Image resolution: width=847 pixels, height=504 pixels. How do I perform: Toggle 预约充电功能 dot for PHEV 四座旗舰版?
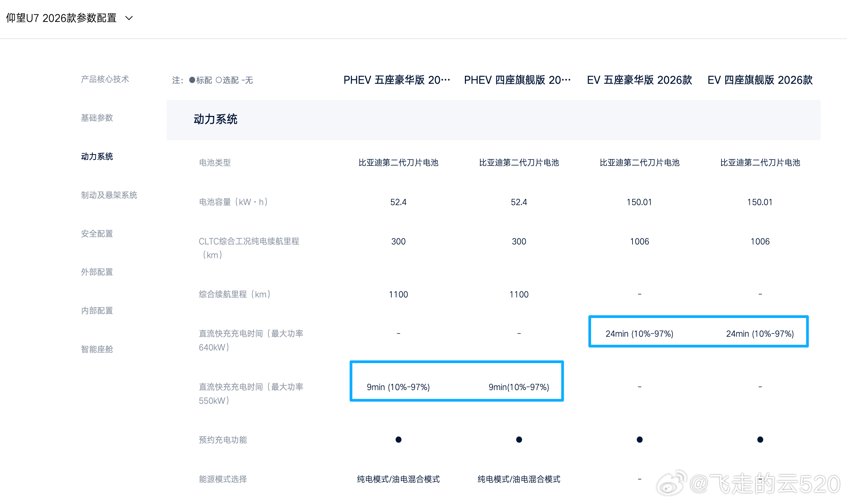point(519,440)
